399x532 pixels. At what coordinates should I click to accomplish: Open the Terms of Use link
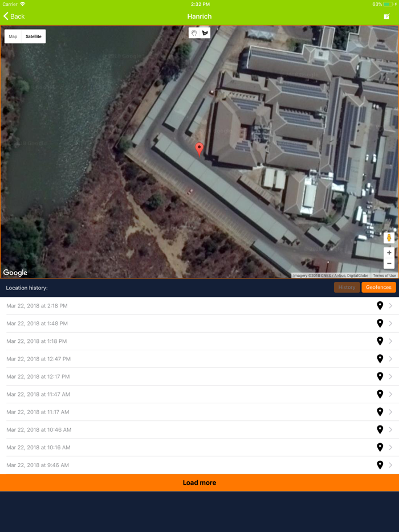(x=384, y=276)
